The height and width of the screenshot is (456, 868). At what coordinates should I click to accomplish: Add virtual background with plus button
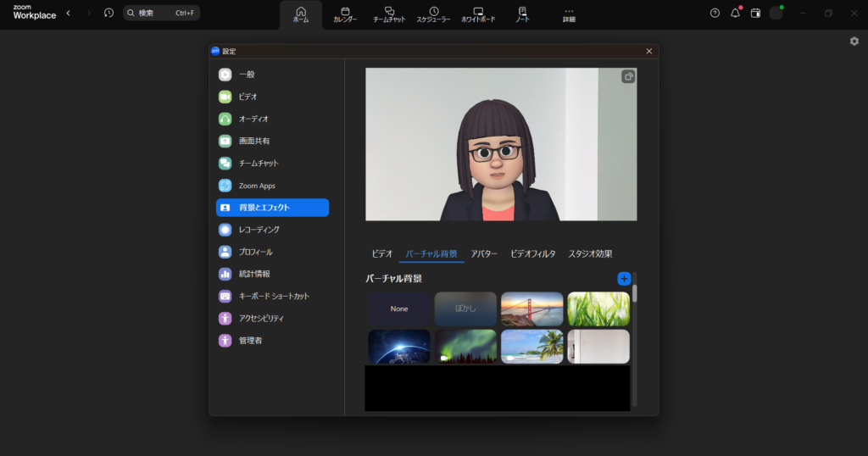tap(624, 278)
